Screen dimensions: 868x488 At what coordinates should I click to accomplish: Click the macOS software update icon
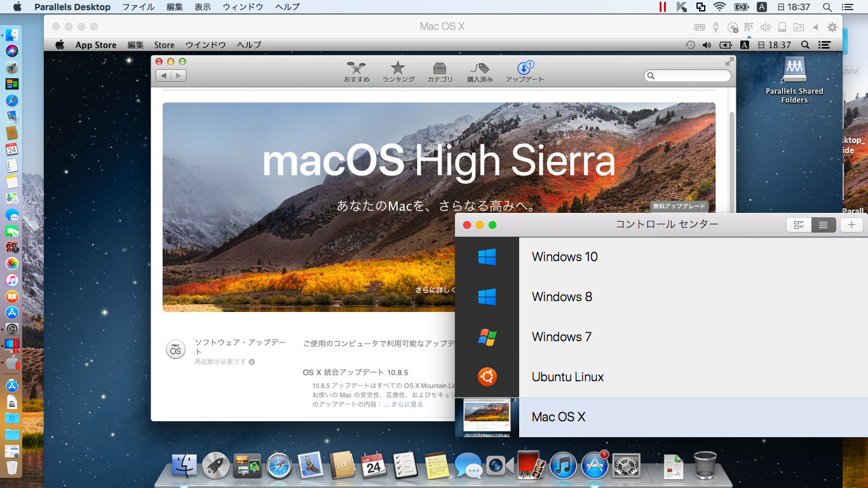click(x=176, y=349)
